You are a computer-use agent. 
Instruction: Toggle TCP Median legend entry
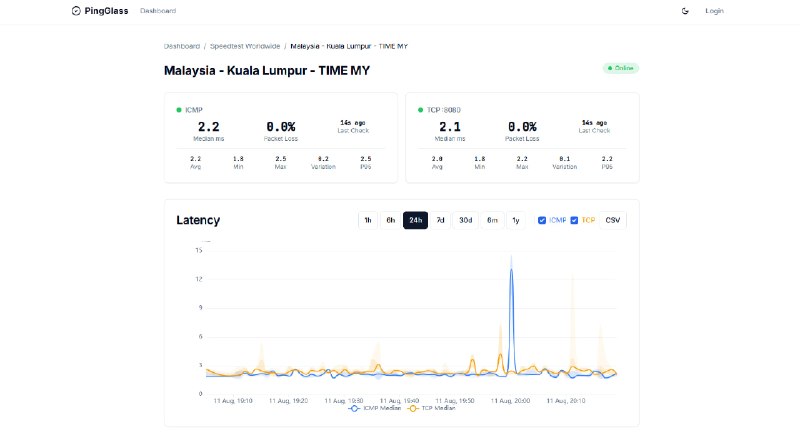(431, 408)
